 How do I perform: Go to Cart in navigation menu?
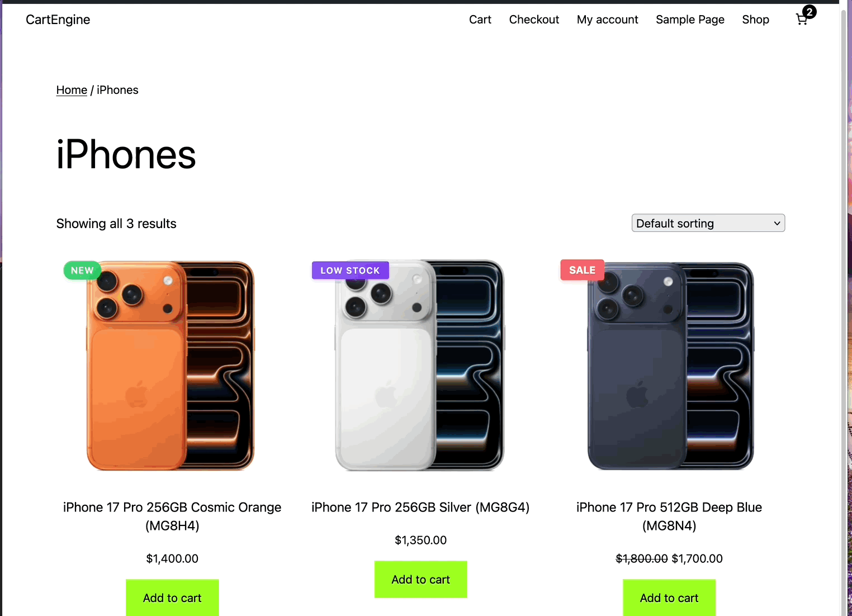pyautogui.click(x=480, y=20)
